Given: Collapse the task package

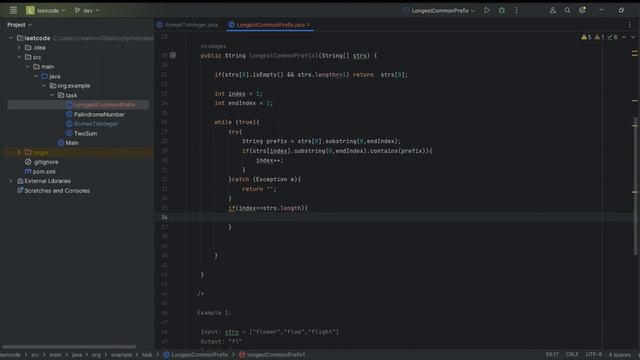Looking at the screenshot, I should pos(52,95).
